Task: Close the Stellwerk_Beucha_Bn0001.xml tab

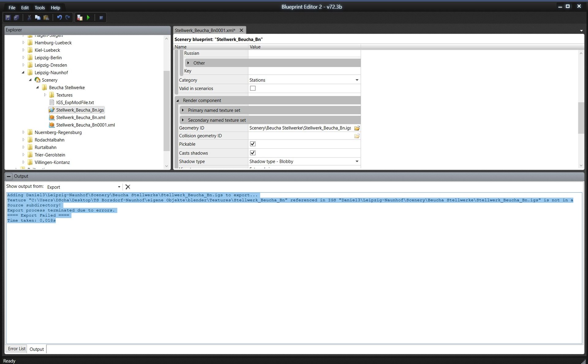Action: (x=241, y=30)
